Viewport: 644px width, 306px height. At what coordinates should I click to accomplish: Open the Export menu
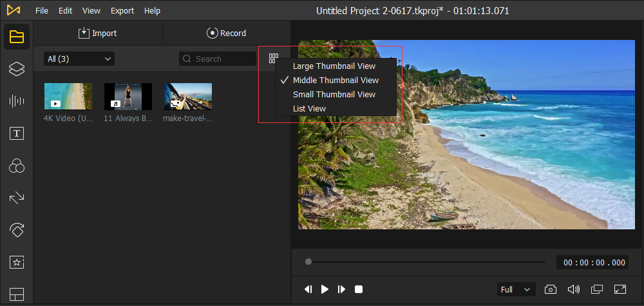tap(122, 11)
